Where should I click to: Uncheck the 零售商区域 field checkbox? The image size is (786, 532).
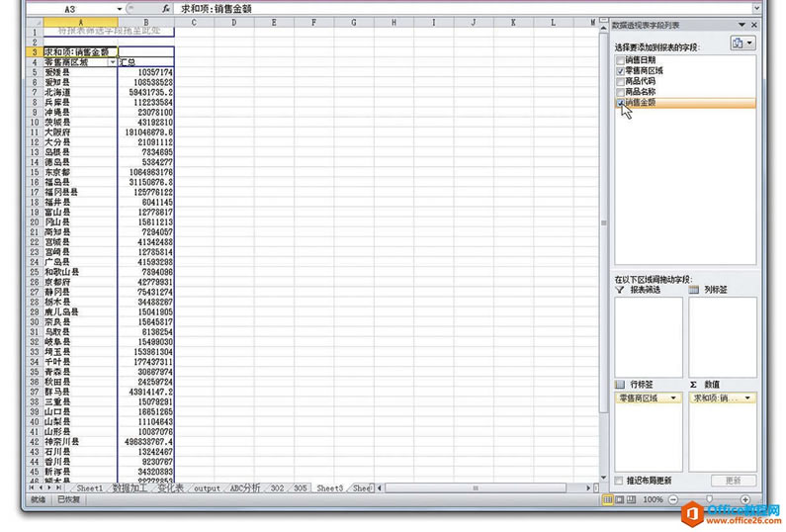pyautogui.click(x=620, y=70)
